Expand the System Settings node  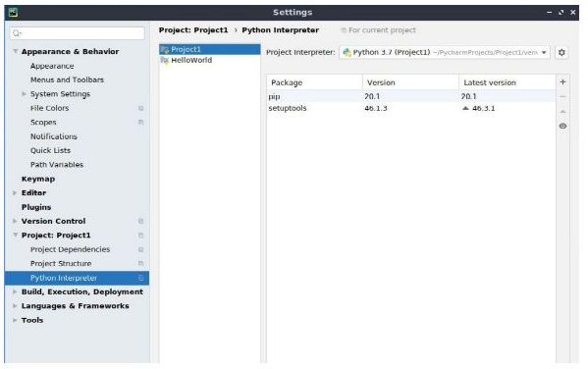point(24,94)
